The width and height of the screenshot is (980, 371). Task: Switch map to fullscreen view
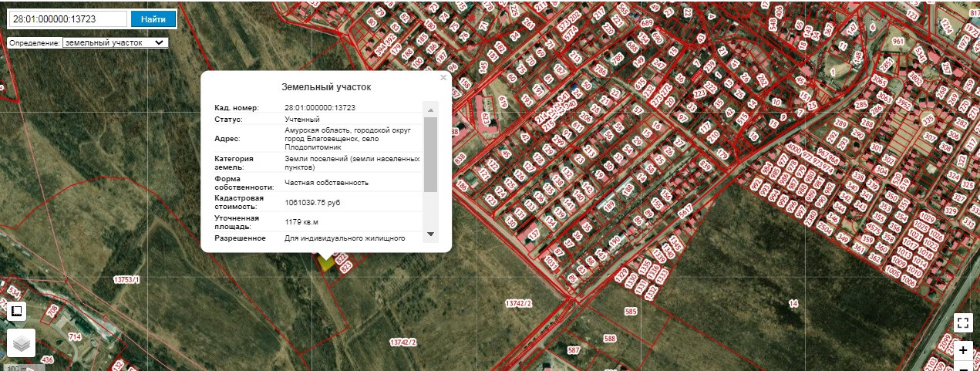pos(963,323)
